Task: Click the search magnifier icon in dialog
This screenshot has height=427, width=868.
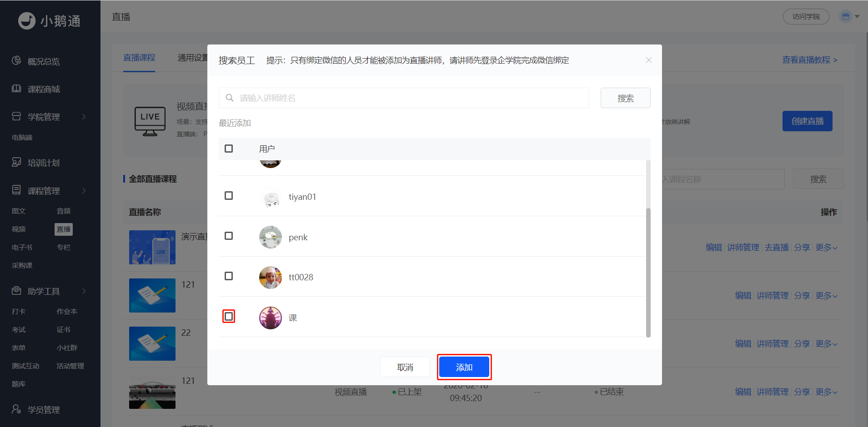Action: point(230,98)
